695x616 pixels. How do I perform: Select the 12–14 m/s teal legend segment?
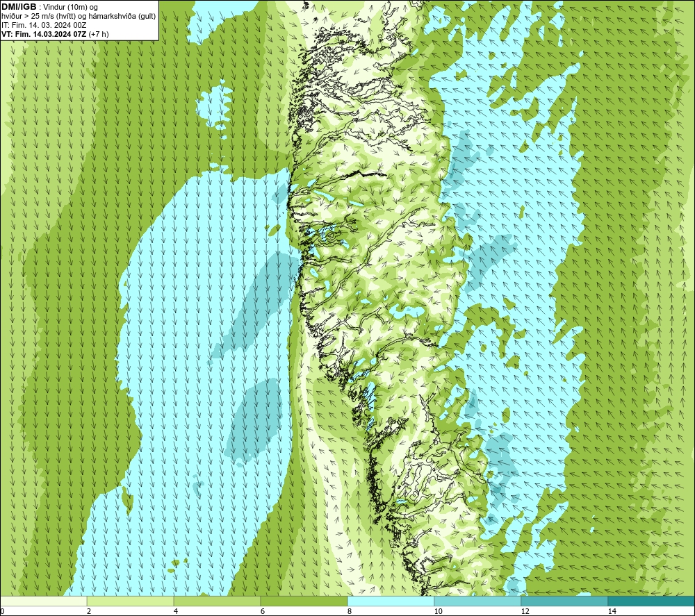click(x=564, y=601)
